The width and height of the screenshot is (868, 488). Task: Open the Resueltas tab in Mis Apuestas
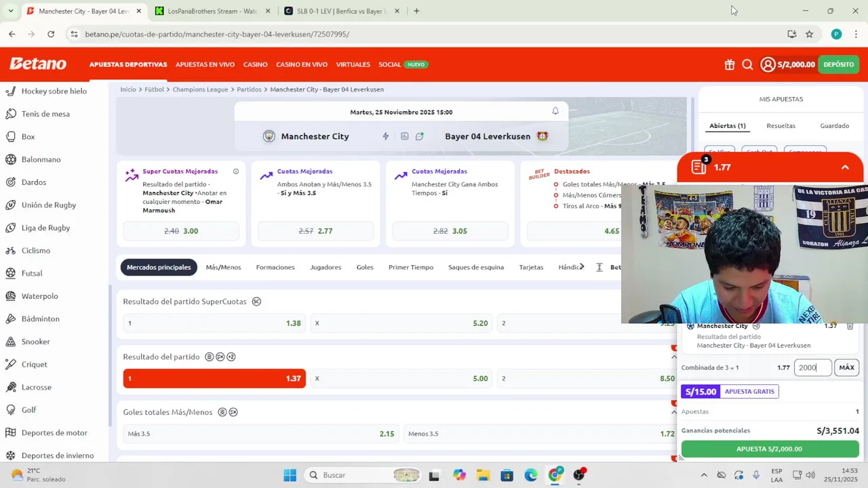pyautogui.click(x=781, y=126)
